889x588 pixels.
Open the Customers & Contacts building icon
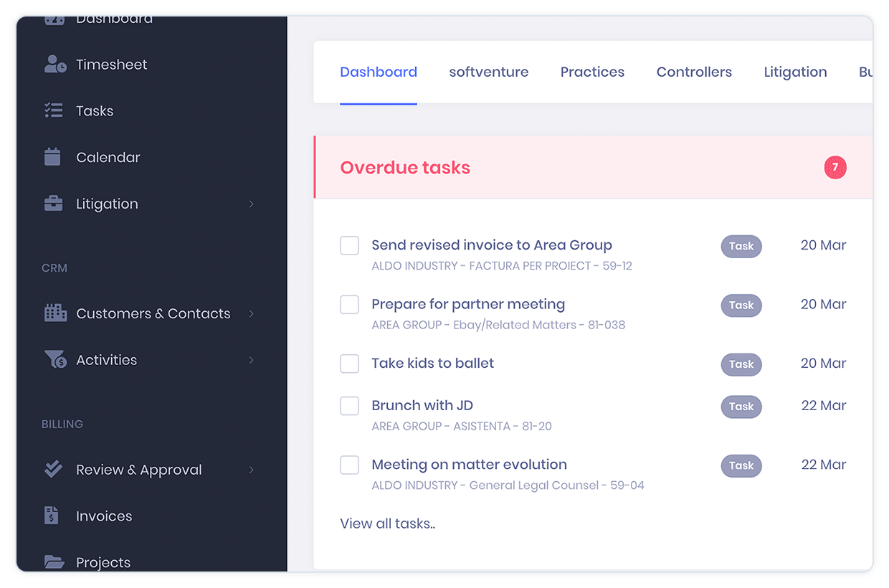coord(55,313)
